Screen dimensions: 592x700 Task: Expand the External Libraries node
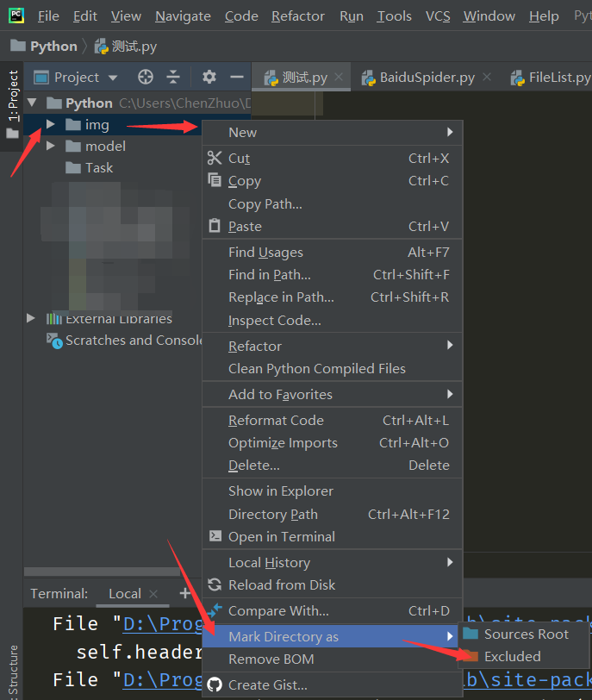32,318
